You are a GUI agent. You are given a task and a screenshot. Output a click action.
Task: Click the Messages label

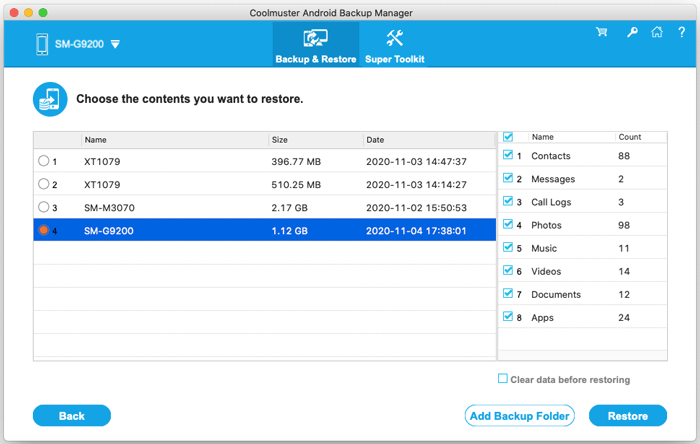tap(553, 179)
